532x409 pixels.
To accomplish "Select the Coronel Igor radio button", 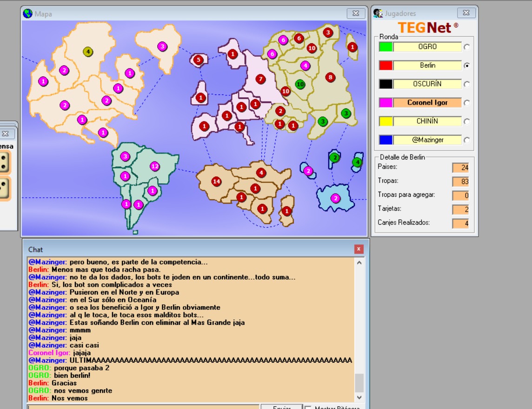I will coord(466,103).
